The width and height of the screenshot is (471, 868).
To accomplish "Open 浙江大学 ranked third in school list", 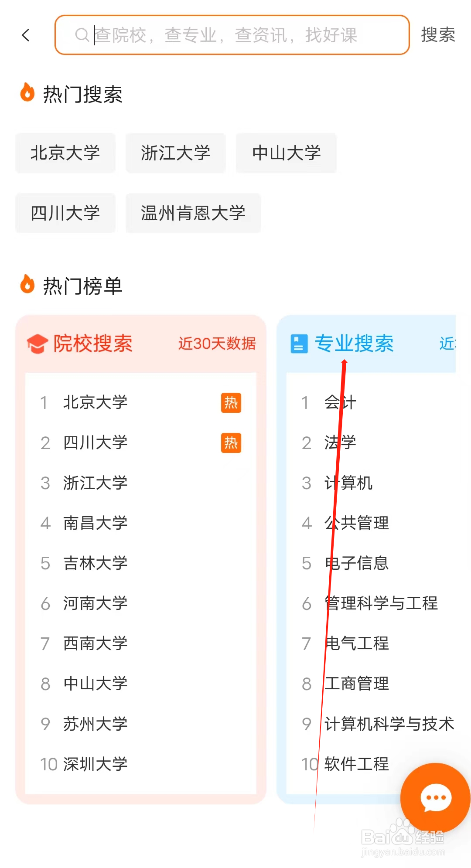I will (x=95, y=483).
